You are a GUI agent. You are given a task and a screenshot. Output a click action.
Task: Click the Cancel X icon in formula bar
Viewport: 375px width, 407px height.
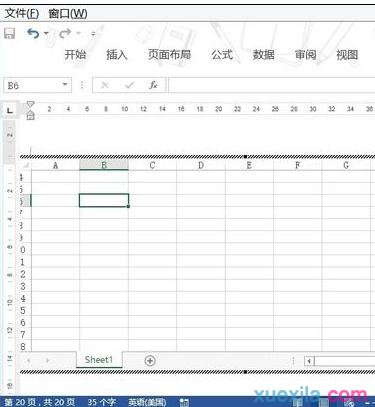click(x=105, y=85)
